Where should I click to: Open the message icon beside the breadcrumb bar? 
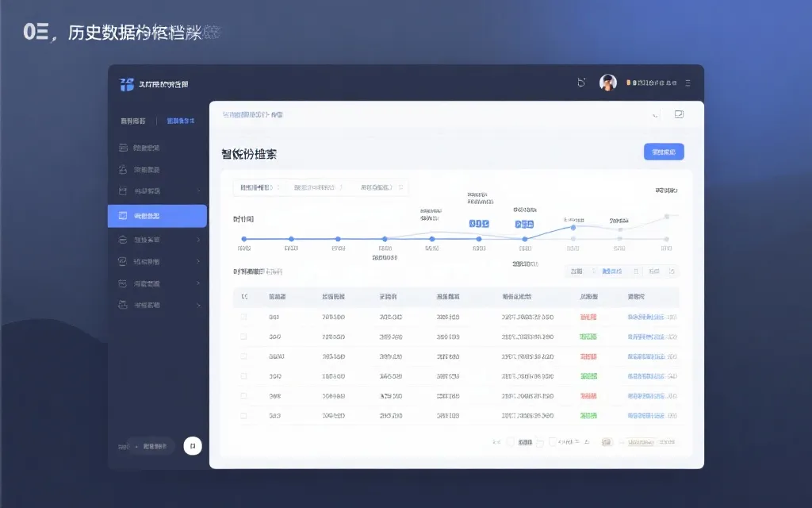pos(679,114)
